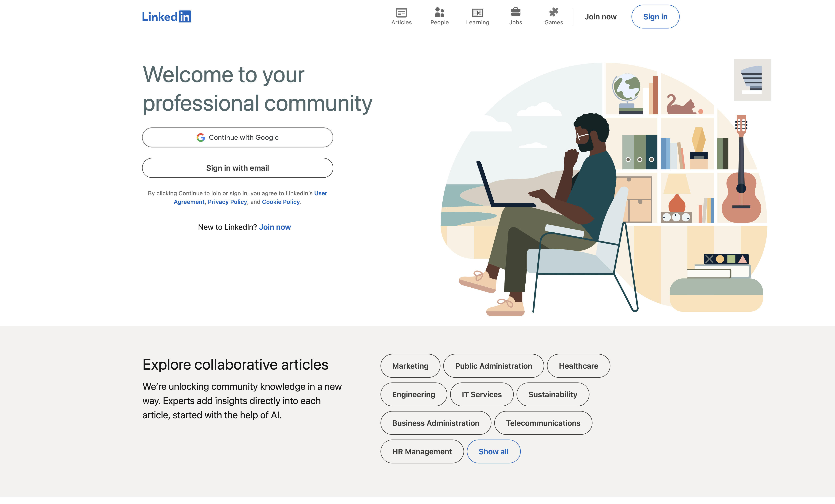
Task: Open the People icon in navigation
Action: 439,13
